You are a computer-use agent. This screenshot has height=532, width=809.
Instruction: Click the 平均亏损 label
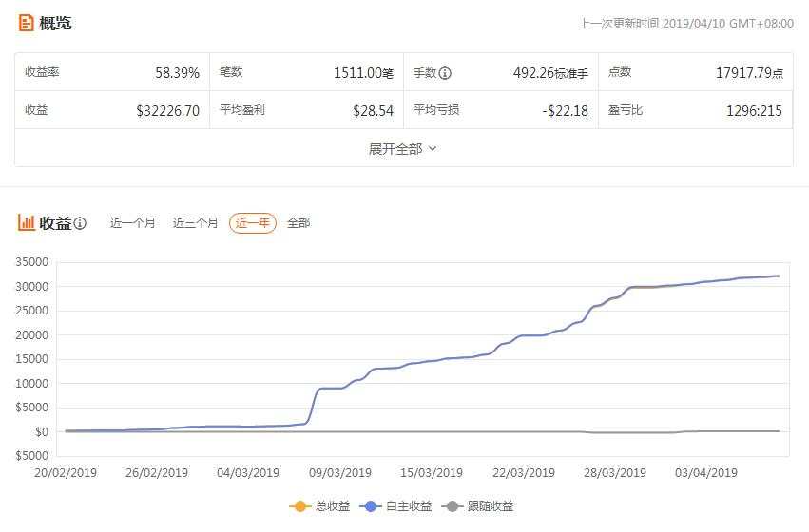pos(436,110)
